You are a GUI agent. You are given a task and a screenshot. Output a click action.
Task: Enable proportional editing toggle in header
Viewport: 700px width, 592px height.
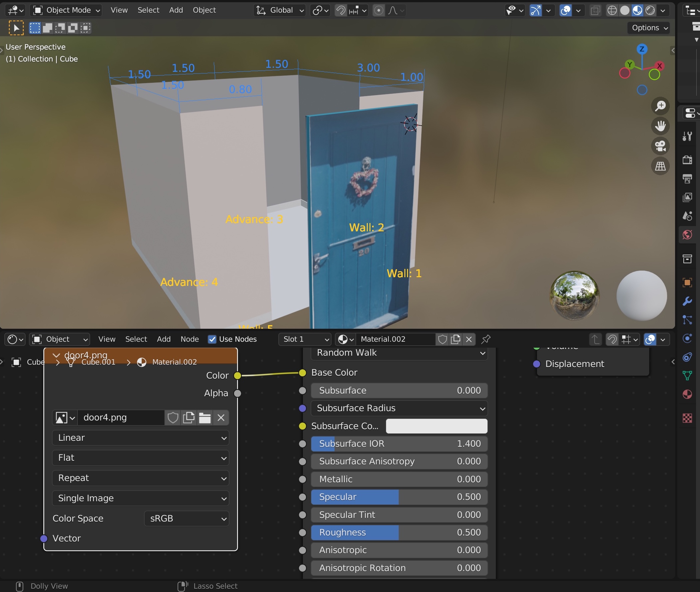tap(379, 10)
